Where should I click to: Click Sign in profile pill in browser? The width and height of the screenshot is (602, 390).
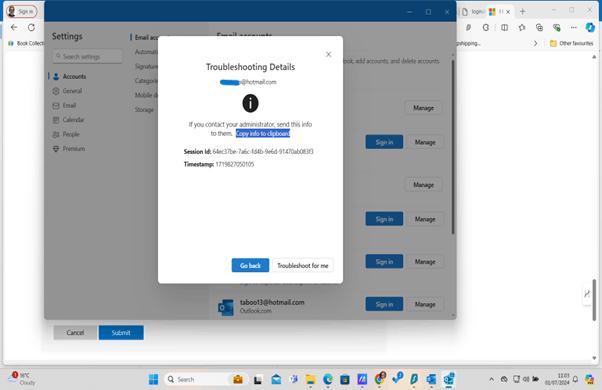point(22,12)
